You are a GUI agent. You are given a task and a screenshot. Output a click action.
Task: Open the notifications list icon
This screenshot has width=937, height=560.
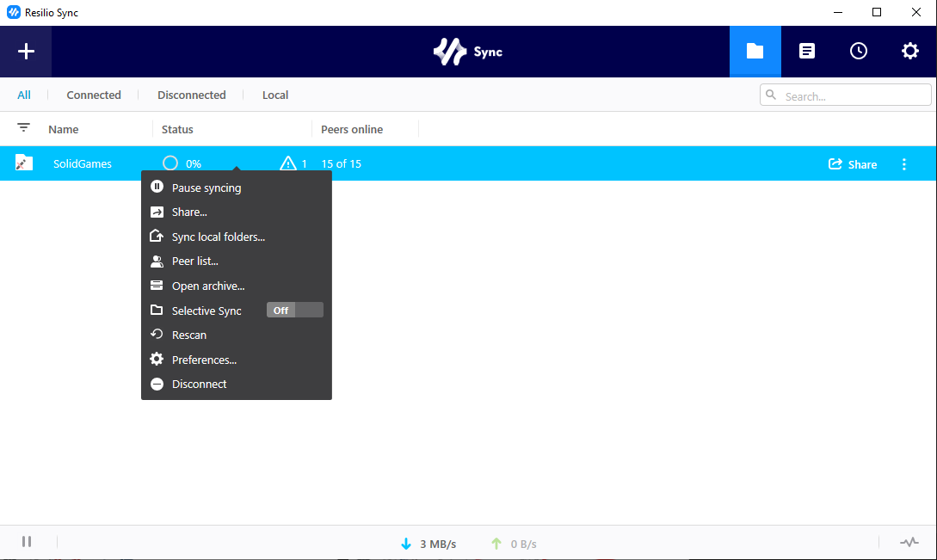(x=807, y=52)
